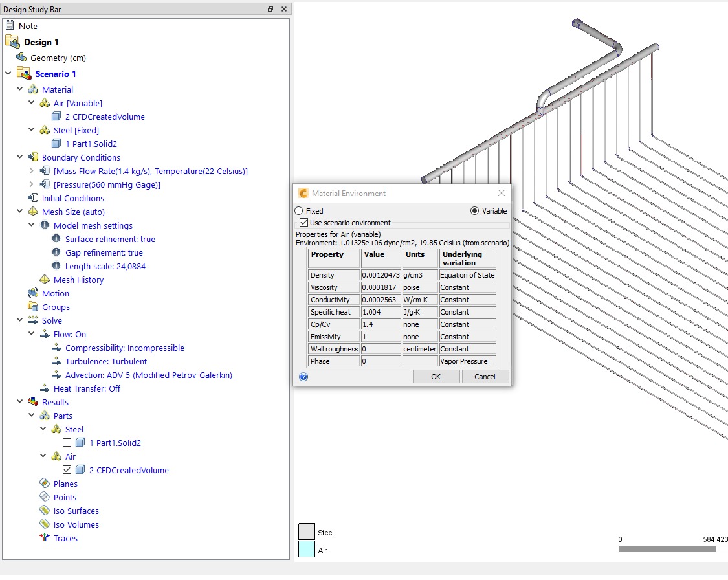Expand the Mass Flow Rate boundary condition
Image resolution: width=728 pixels, height=580 pixels.
[32, 171]
